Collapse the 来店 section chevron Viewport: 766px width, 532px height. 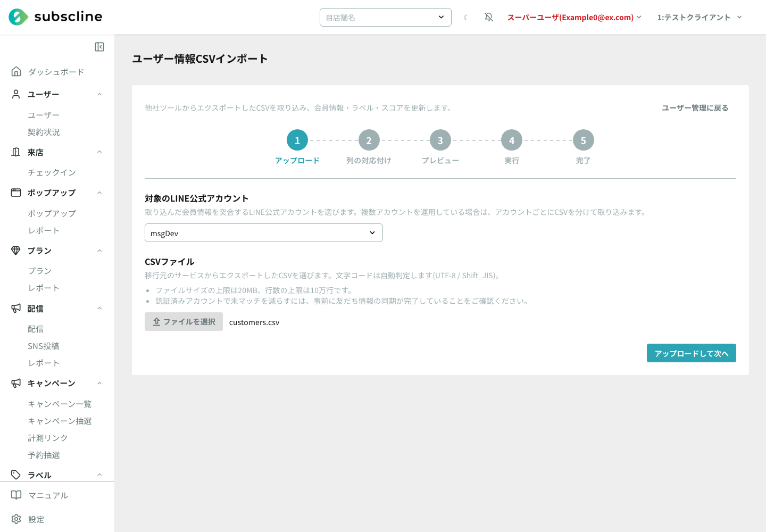[99, 152]
